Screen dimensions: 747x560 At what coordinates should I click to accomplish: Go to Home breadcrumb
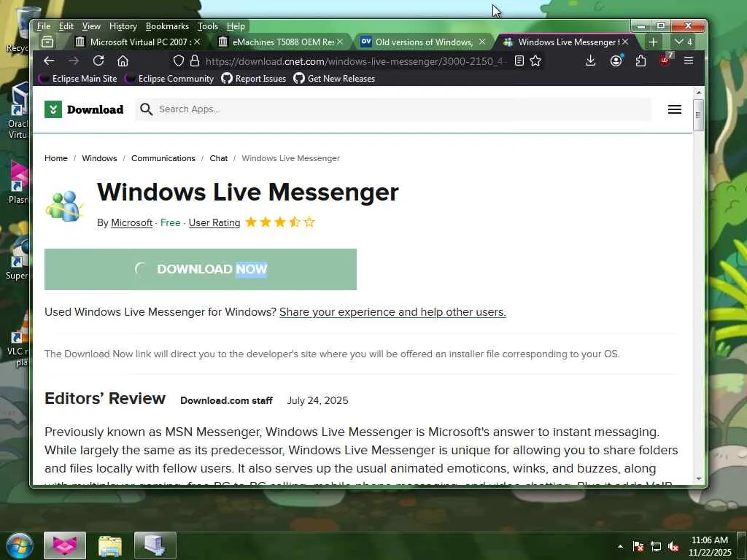(55, 158)
